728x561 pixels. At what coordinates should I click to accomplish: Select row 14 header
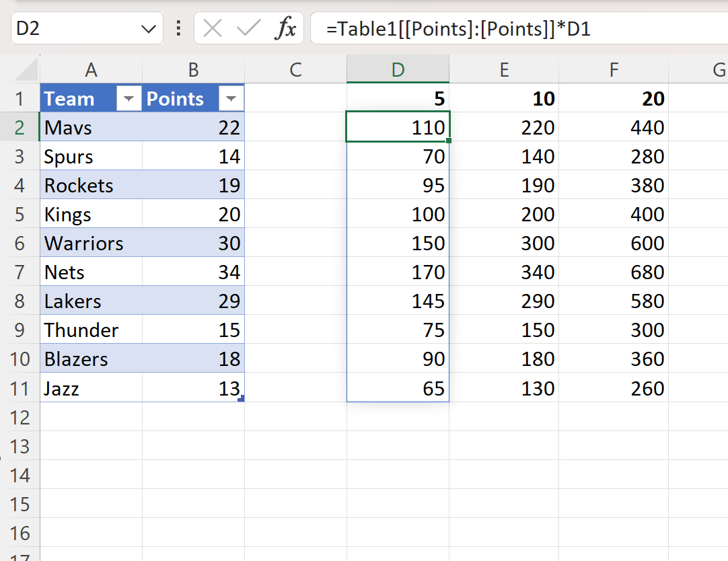[x=20, y=475]
